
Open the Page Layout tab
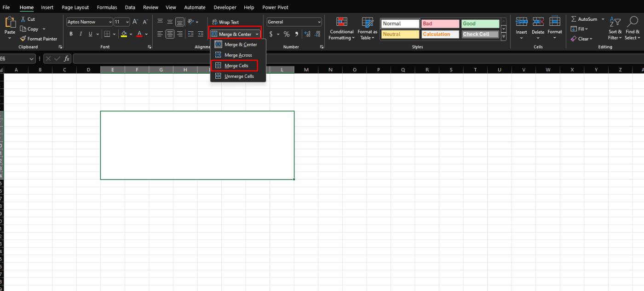point(75,7)
